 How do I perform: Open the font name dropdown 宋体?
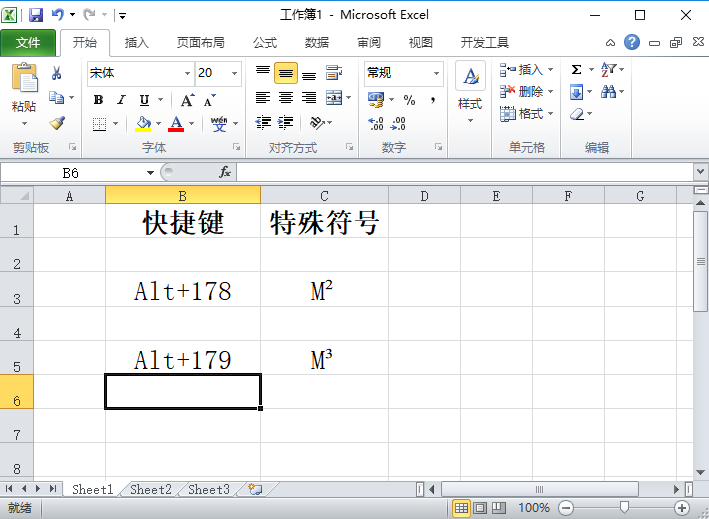click(x=187, y=73)
